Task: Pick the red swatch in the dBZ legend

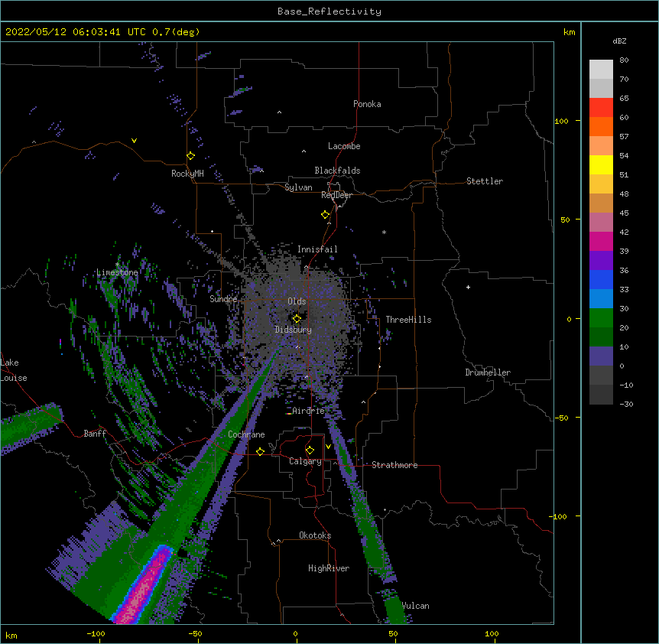Action: tap(601, 108)
